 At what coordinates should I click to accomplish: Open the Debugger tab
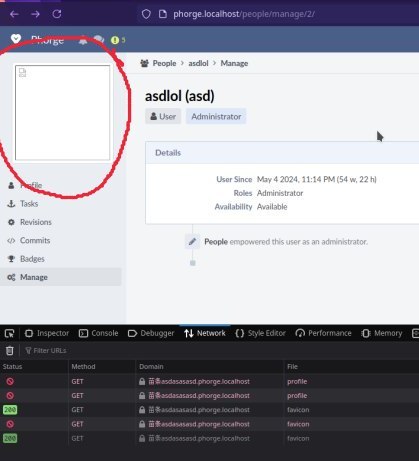[151, 333]
